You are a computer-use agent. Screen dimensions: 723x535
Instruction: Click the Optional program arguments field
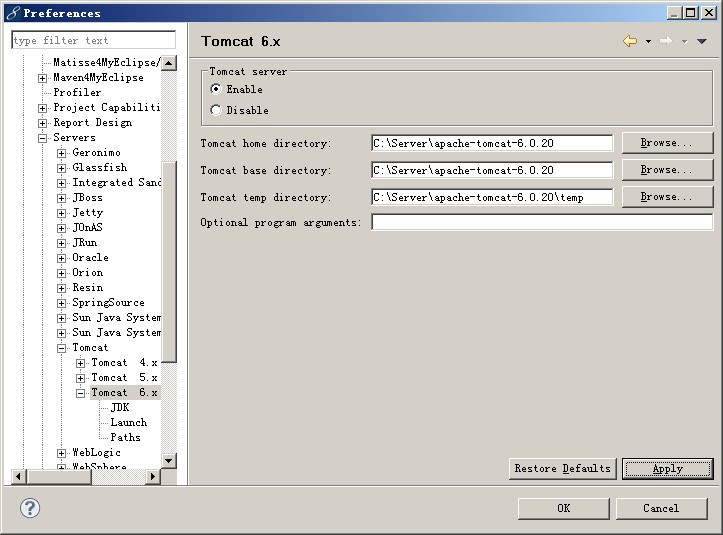542,222
